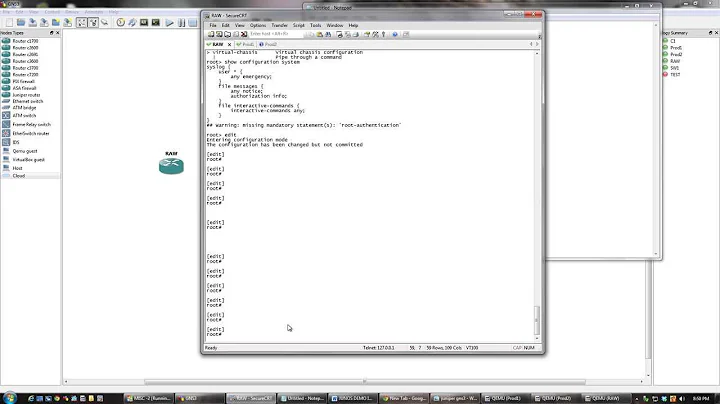This screenshot has height=404, width=720.
Task: Click the Start all devices play icon
Action: tap(169, 22)
